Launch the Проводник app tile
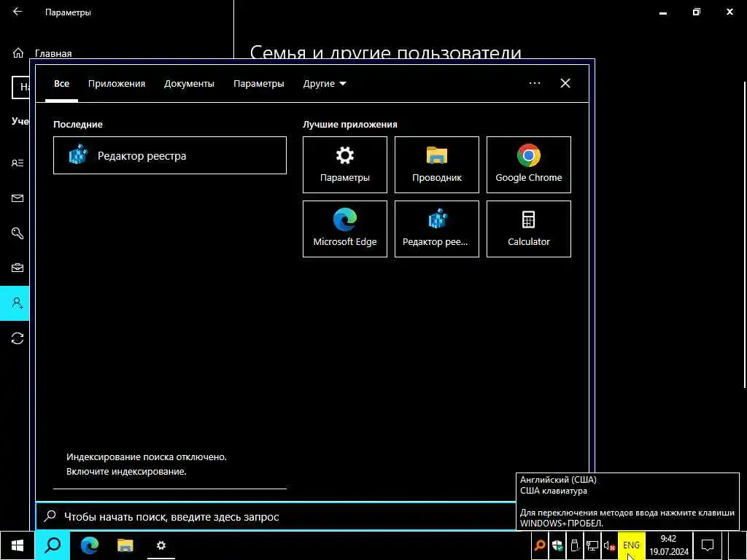747x560 pixels. pos(437,165)
